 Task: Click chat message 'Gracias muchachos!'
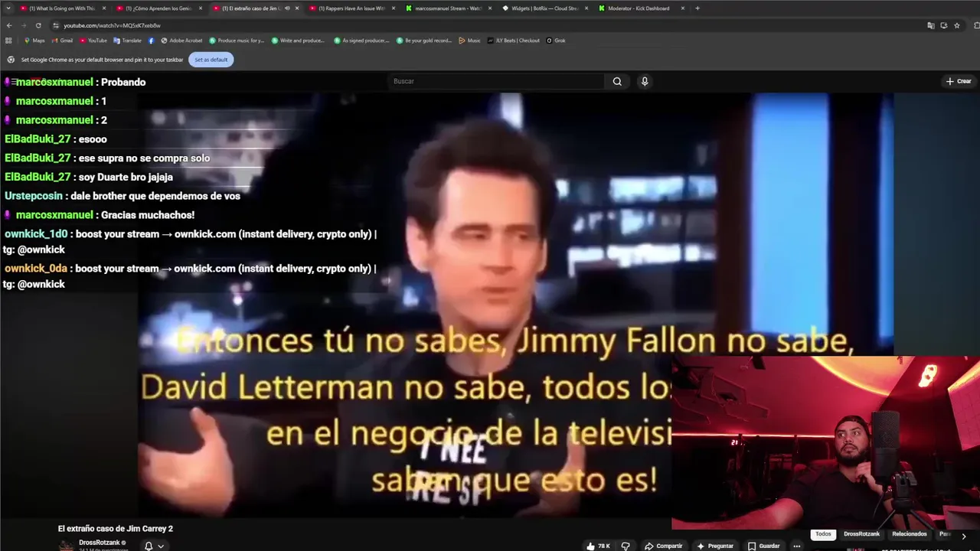[148, 215]
